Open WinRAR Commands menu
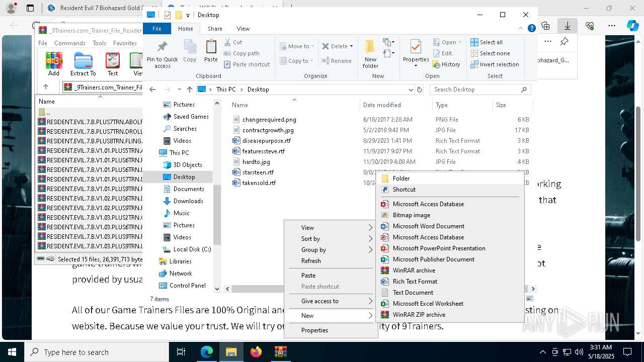This screenshot has height=362, width=644. coord(70,43)
